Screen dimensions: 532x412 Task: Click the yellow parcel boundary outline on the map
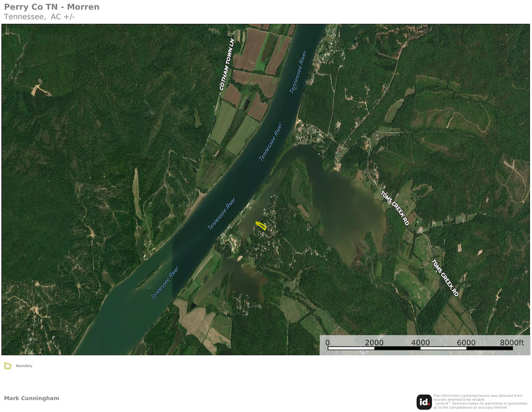261,225
